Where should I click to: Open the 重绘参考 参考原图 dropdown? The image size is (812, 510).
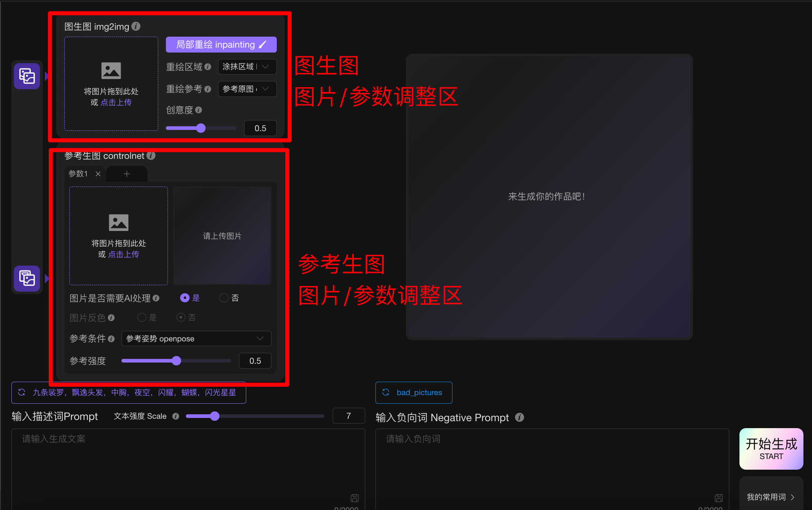point(247,89)
